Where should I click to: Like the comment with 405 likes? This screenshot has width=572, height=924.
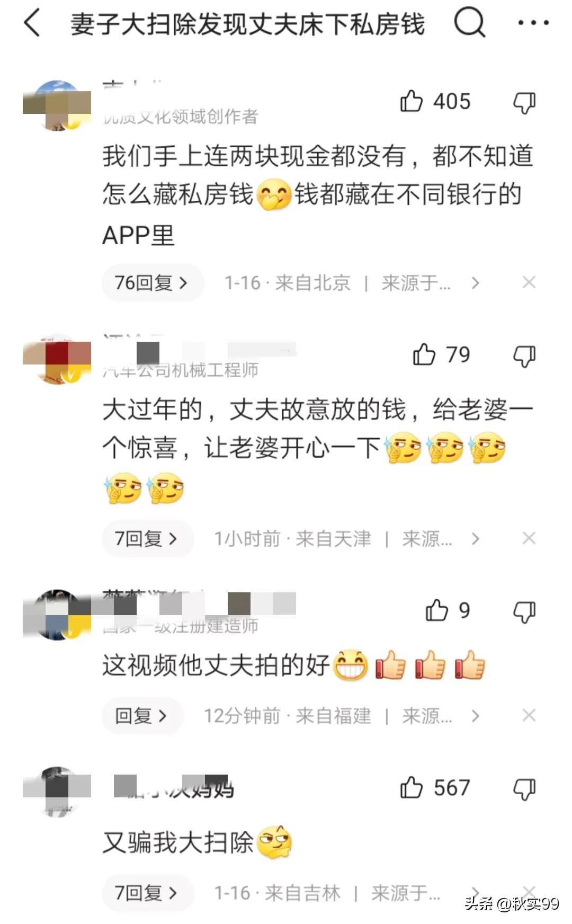[412, 101]
